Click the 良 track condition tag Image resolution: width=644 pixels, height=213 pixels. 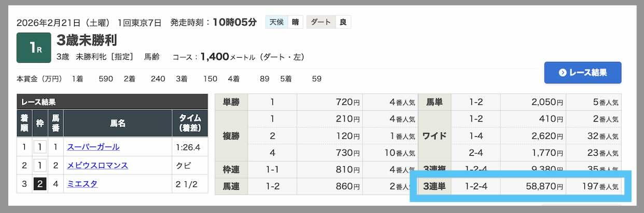click(x=343, y=22)
